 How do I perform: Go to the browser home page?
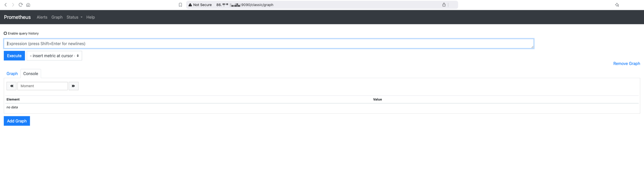pyautogui.click(x=28, y=5)
